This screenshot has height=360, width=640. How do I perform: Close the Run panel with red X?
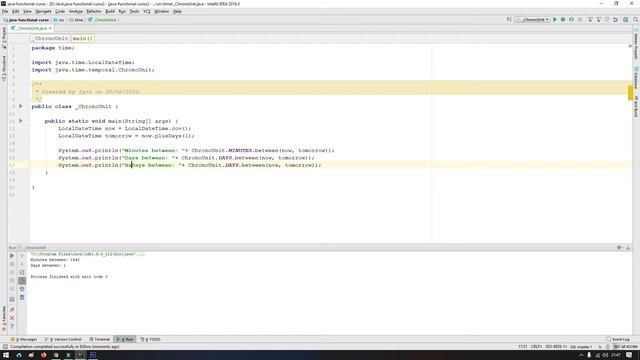point(12,318)
